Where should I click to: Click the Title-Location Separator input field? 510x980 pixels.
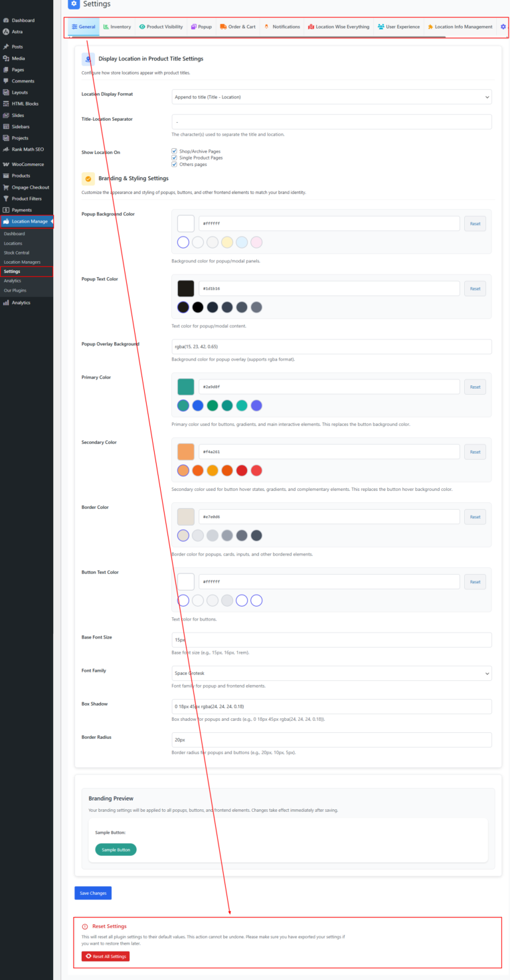coord(331,122)
